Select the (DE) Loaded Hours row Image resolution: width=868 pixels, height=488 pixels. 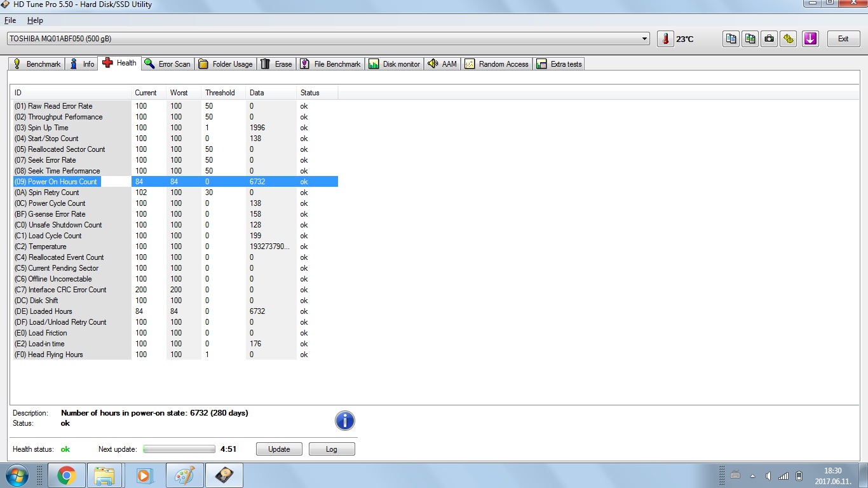pos(175,311)
